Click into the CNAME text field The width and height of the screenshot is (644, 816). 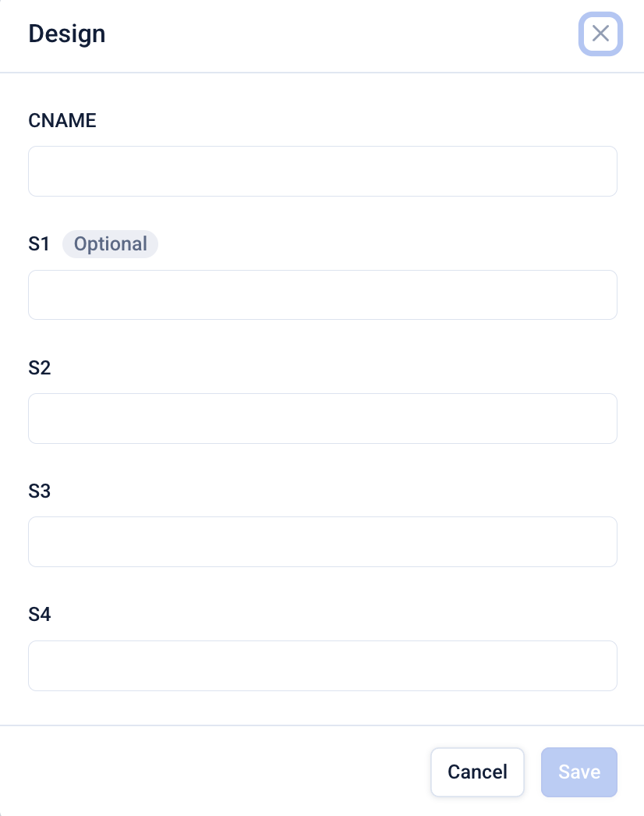[x=322, y=171]
